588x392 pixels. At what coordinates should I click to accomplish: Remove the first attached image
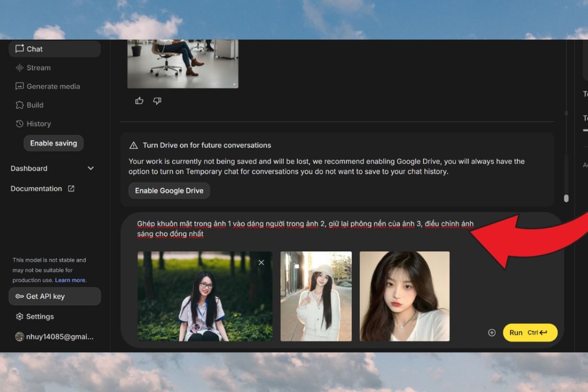[x=261, y=262]
